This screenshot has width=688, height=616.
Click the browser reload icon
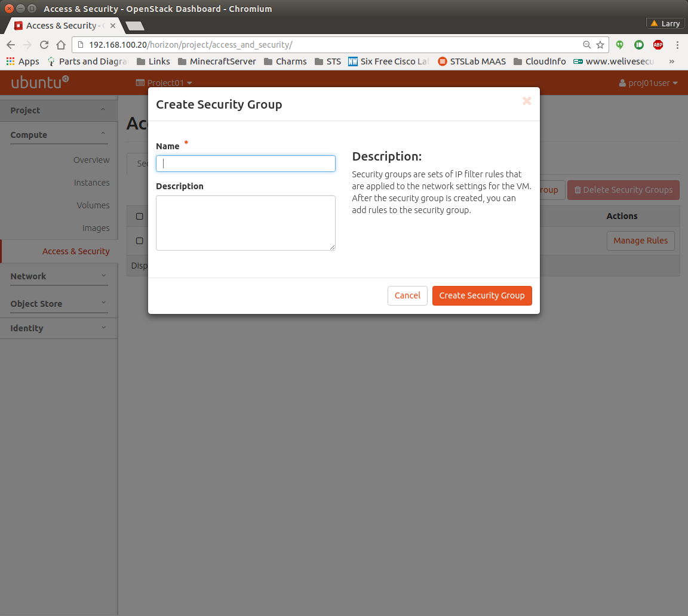click(x=44, y=45)
